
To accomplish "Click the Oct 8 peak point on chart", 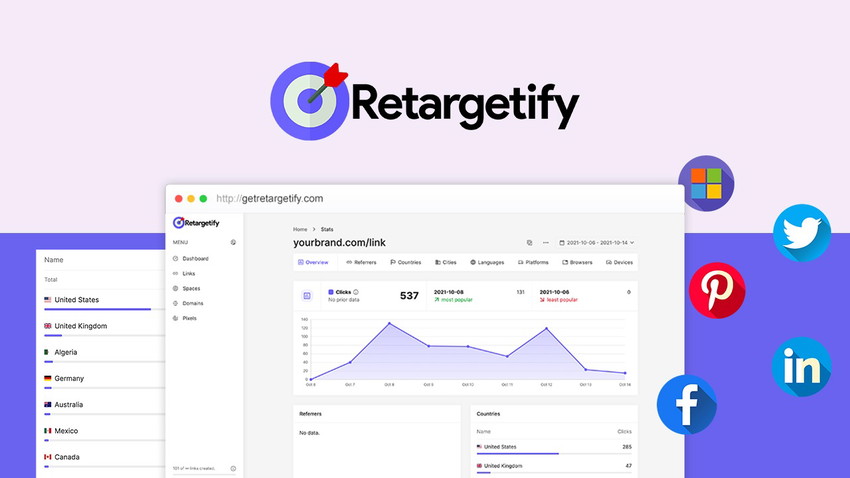I will pos(389,324).
